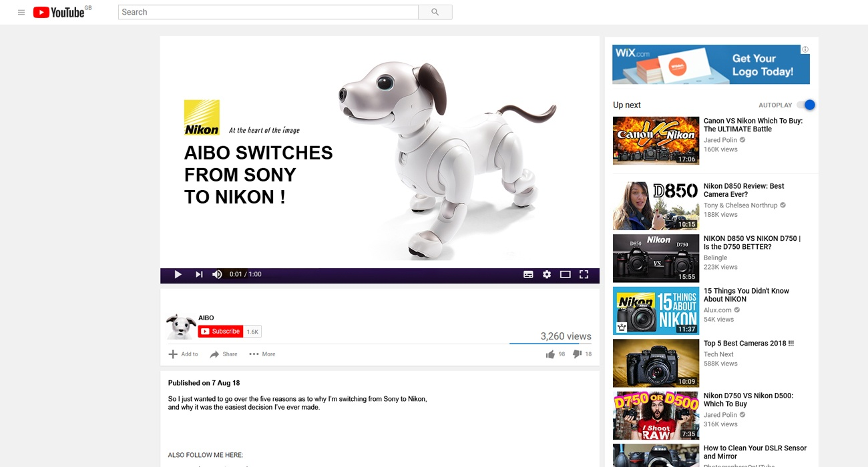Open 'Nikon D750 VS Nikon D500' title

pos(748,400)
